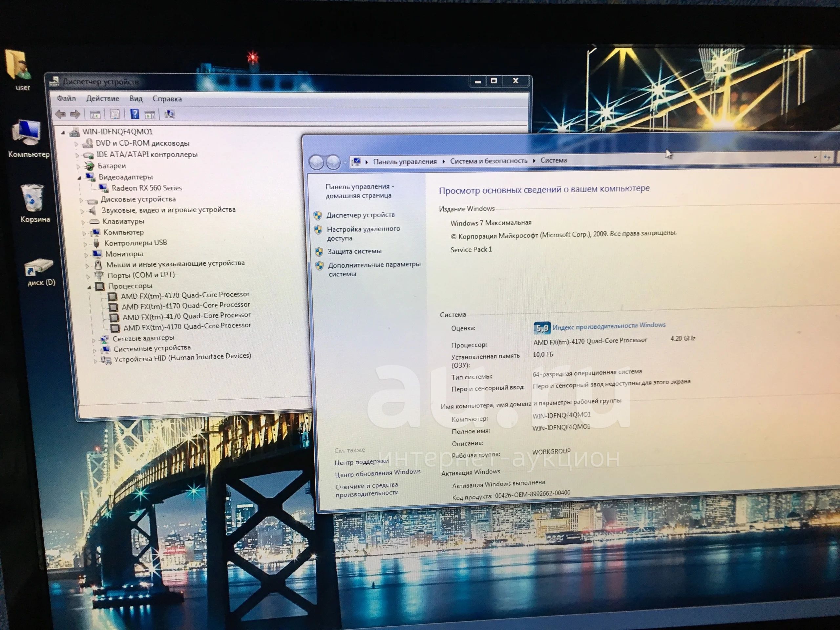Viewport: 840px width, 630px height.
Task: Select first AMD FX(tm)-4170 Quad-Core Processor entry
Action: (x=185, y=295)
